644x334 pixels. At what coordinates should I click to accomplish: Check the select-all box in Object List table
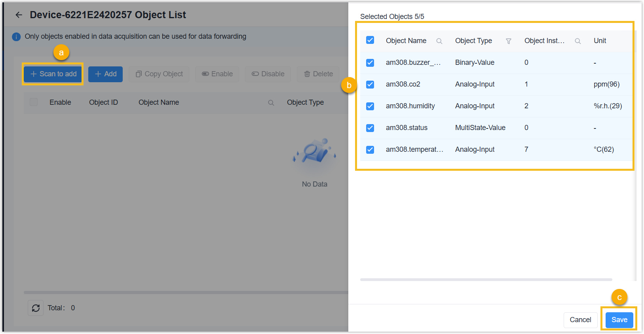pyautogui.click(x=34, y=102)
